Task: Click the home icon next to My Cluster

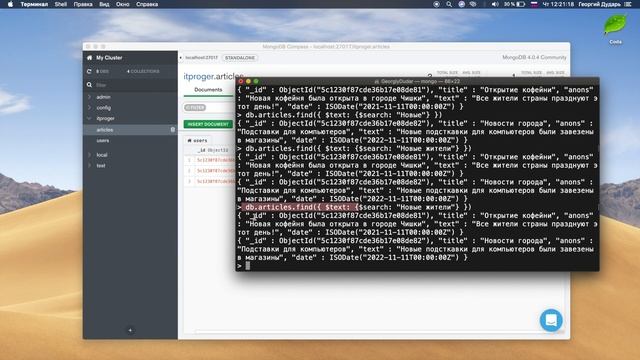Action: click(x=89, y=58)
